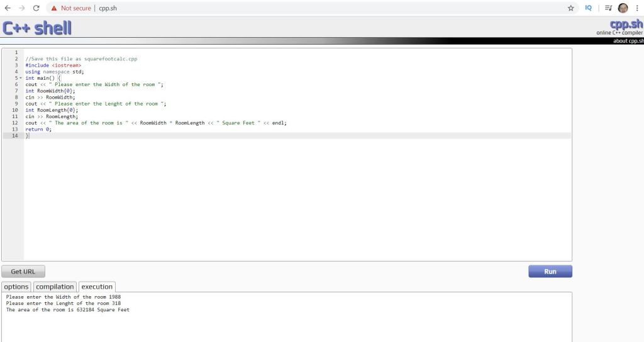This screenshot has width=644, height=342.
Task: Click the address bar showing cpp.sh
Action: [x=314, y=8]
